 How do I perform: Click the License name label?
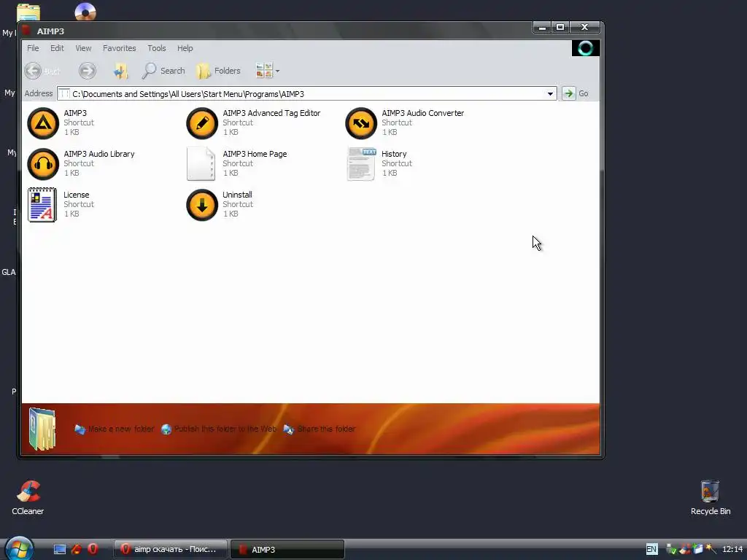[x=76, y=195]
